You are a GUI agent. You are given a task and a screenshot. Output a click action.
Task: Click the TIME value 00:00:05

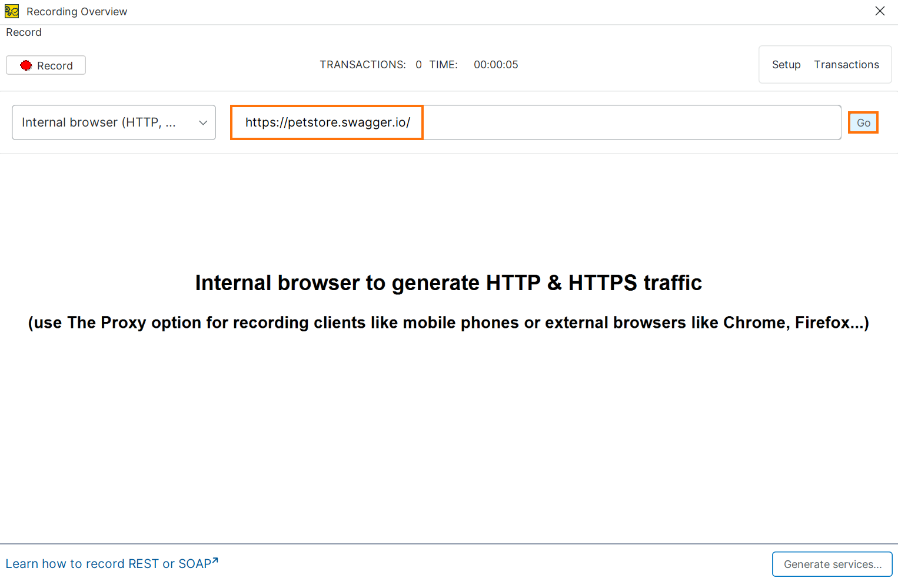pyautogui.click(x=496, y=65)
